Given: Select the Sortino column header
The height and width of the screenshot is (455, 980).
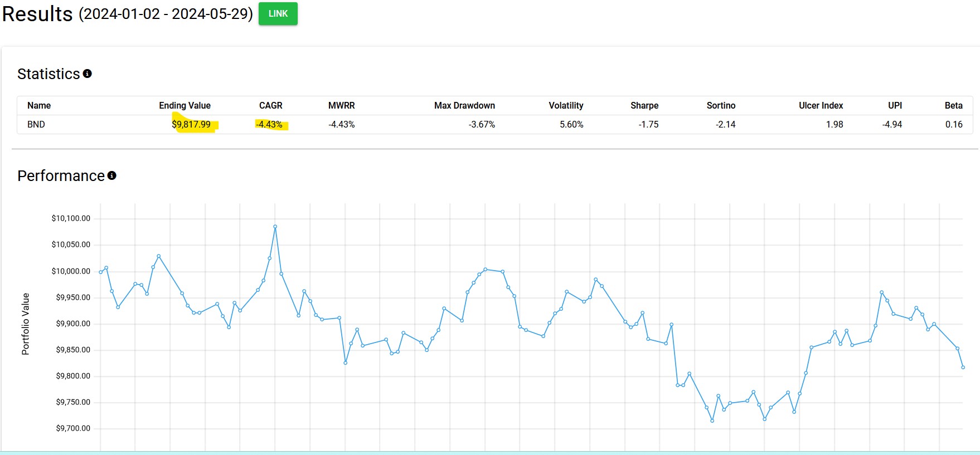Looking at the screenshot, I should click(x=721, y=105).
